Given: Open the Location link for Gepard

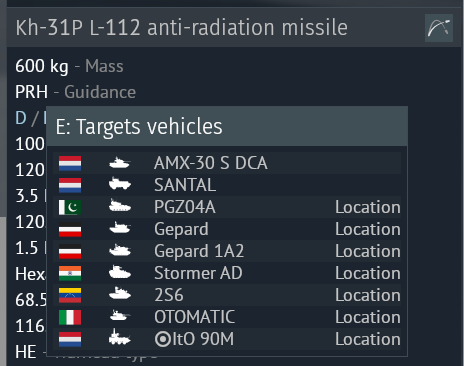Looking at the screenshot, I should 368,229.
